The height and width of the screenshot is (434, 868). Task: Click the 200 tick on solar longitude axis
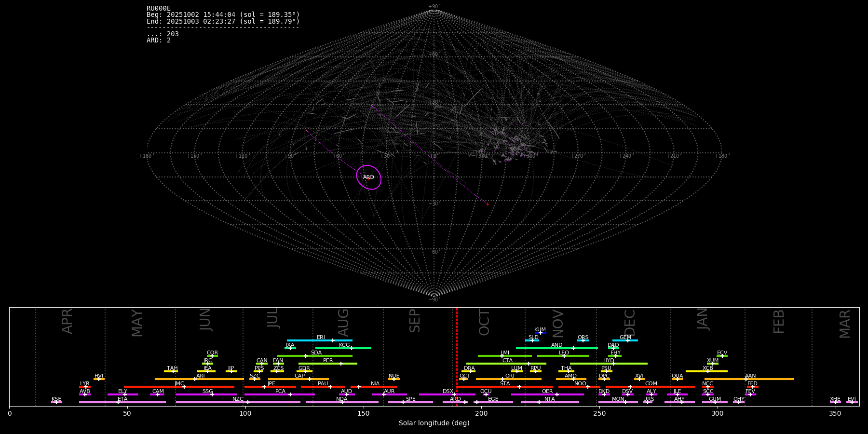tap(481, 413)
